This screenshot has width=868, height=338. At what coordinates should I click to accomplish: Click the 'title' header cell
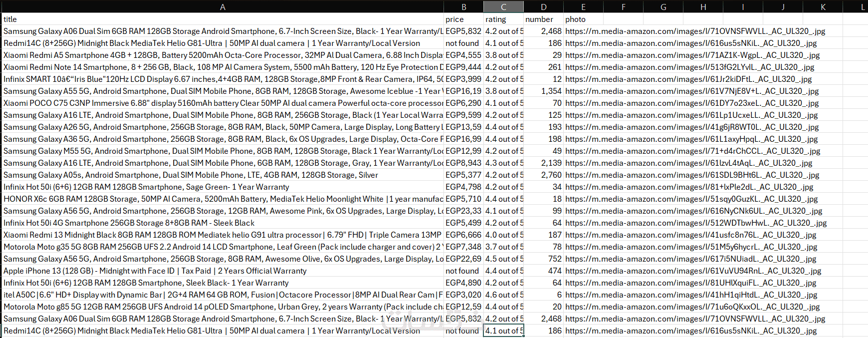(223, 19)
